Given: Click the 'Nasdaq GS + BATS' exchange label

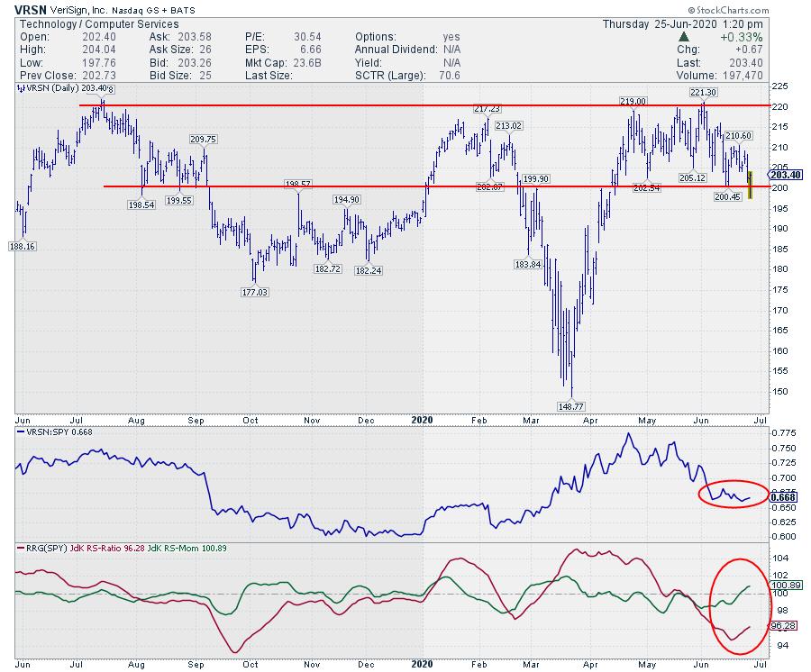Looking at the screenshot, I should pyautogui.click(x=153, y=10).
